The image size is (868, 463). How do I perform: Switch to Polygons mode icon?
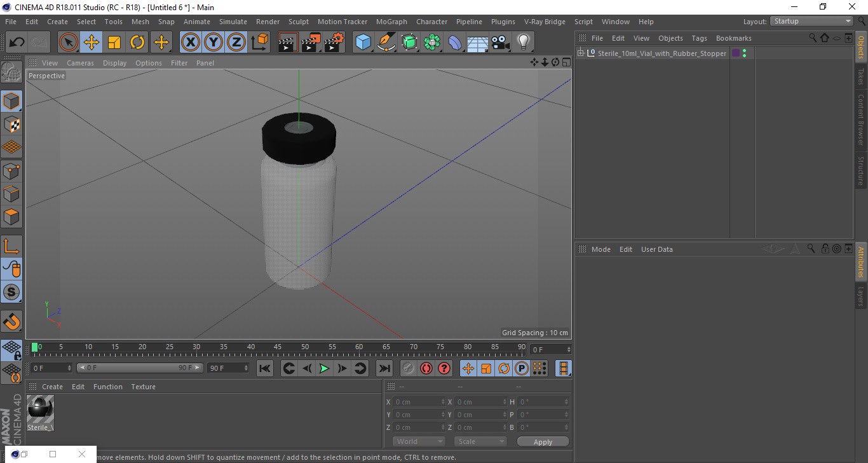[11, 216]
